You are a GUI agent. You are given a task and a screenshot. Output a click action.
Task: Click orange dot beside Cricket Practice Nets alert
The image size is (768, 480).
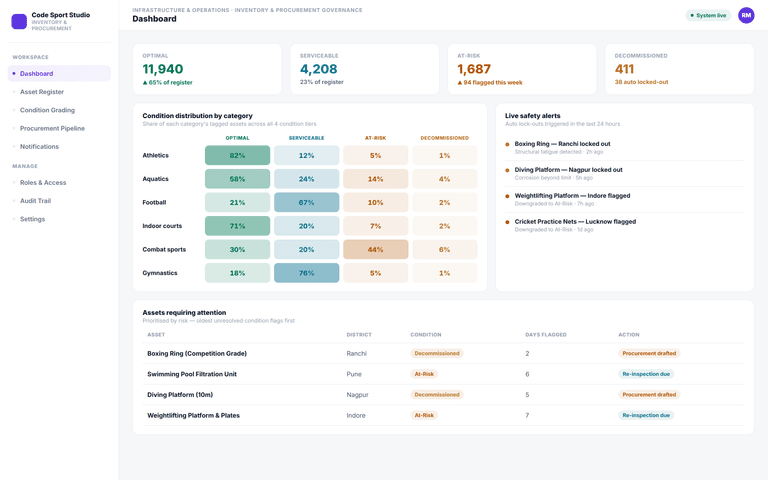507,222
